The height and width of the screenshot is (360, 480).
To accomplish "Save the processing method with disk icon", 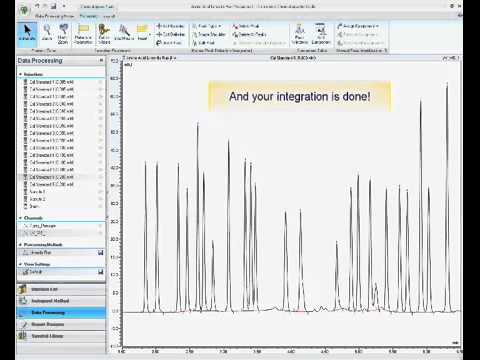I will pos(100,253).
